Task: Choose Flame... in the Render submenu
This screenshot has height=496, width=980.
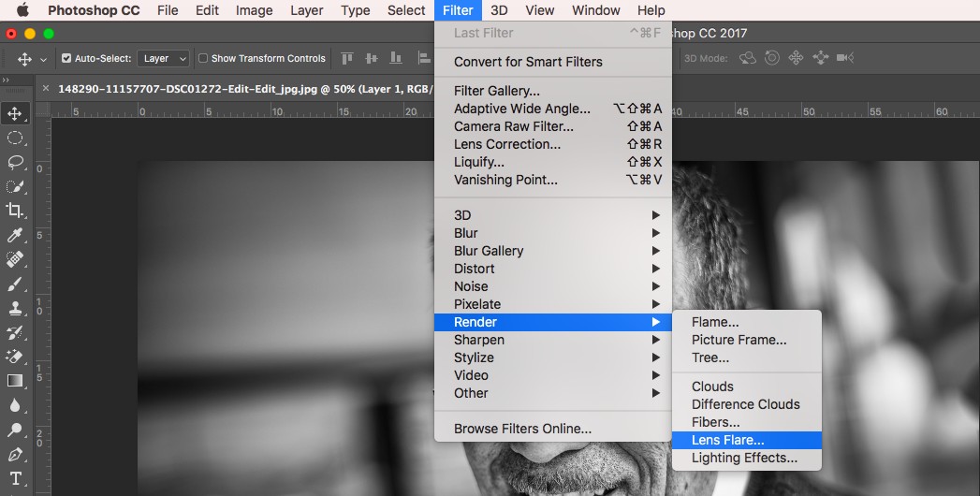Action: pos(747,322)
